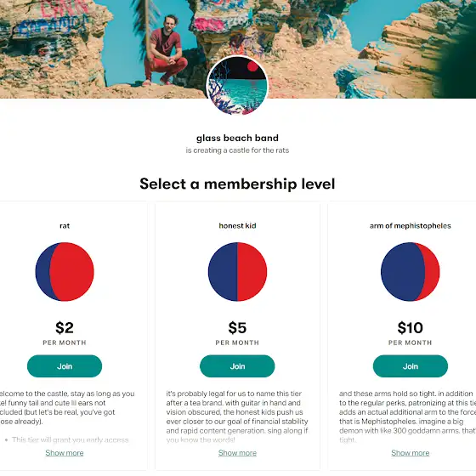Click the $10 per month price

point(410,328)
